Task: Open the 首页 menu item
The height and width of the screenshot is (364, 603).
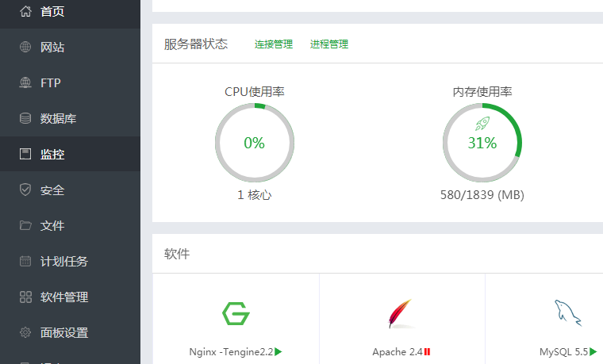Action: pyautogui.click(x=70, y=12)
